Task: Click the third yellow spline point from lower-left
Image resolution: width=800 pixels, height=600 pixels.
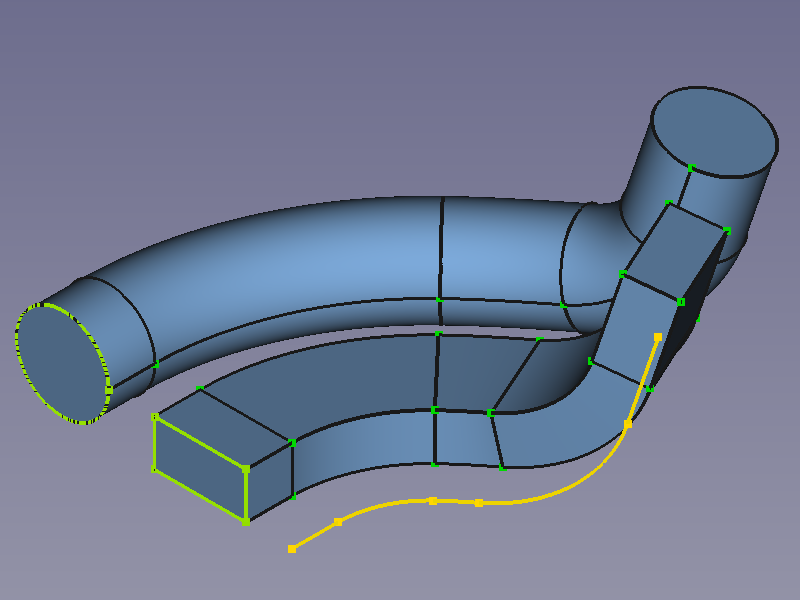Action: point(433,501)
